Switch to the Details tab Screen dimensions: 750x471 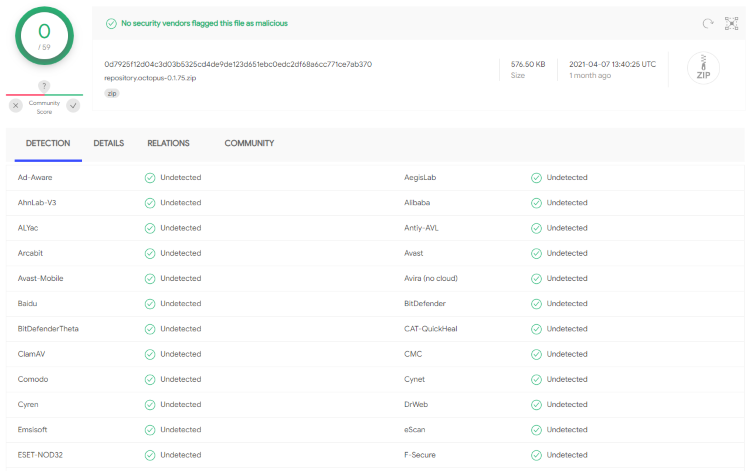[x=109, y=144]
